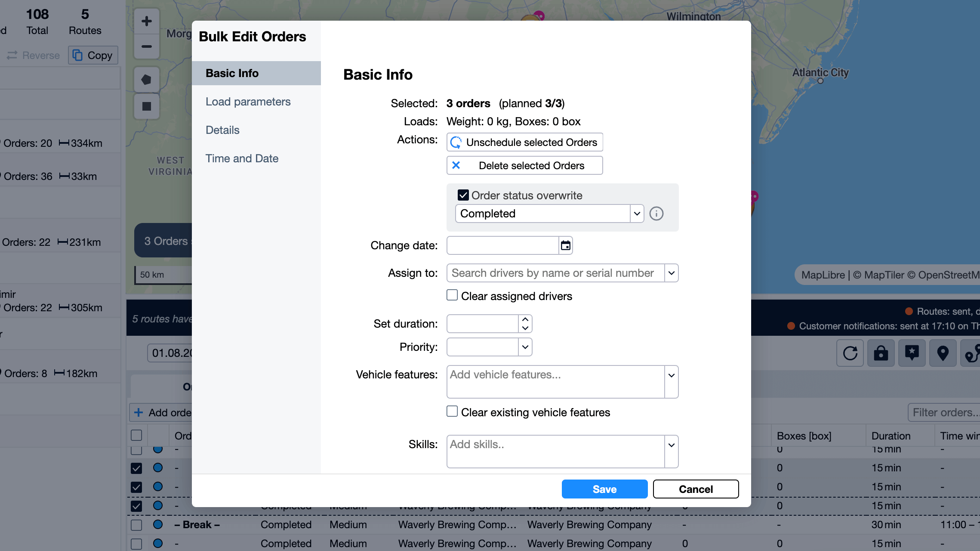Open the order status dropdown showing Completed

637,213
